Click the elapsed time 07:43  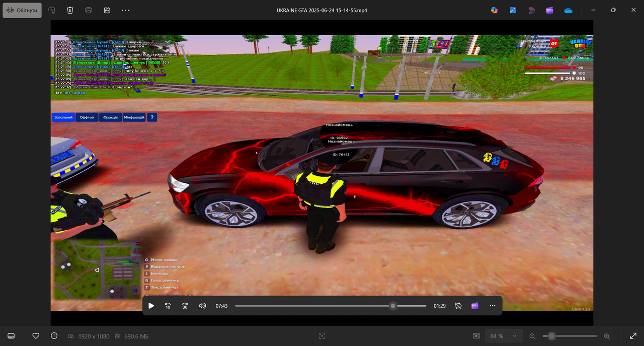tap(221, 306)
